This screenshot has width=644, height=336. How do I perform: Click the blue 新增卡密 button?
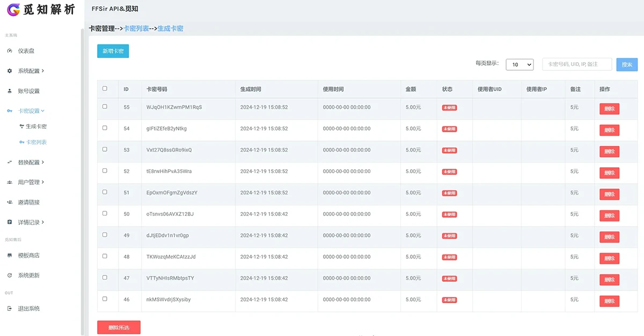(x=113, y=51)
